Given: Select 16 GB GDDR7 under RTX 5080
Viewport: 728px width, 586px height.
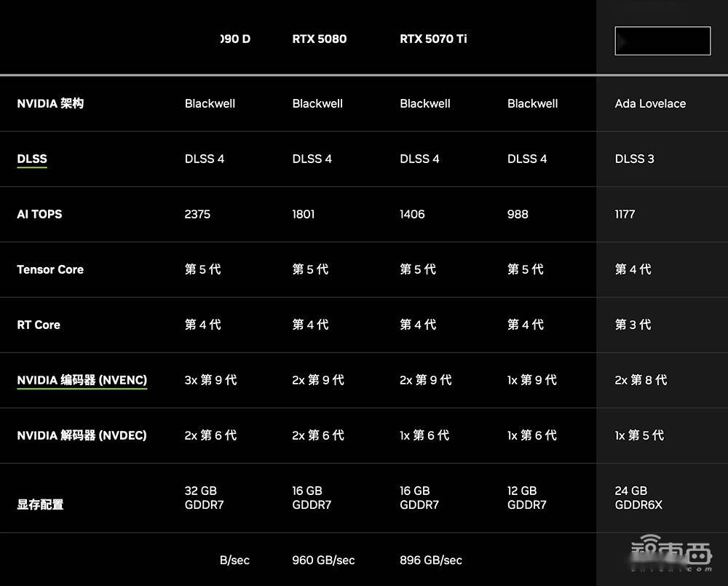Looking at the screenshot, I should pyautogui.click(x=312, y=498).
